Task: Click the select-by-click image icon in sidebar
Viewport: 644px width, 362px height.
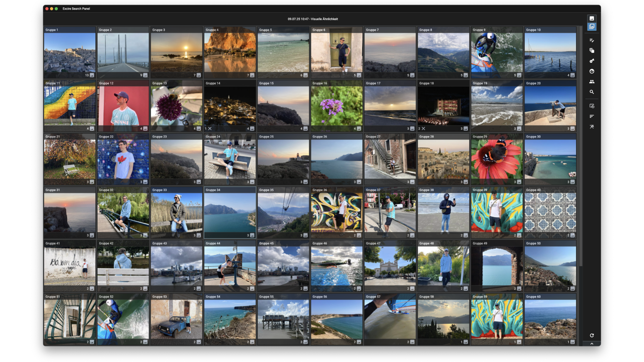Action: [x=592, y=106]
